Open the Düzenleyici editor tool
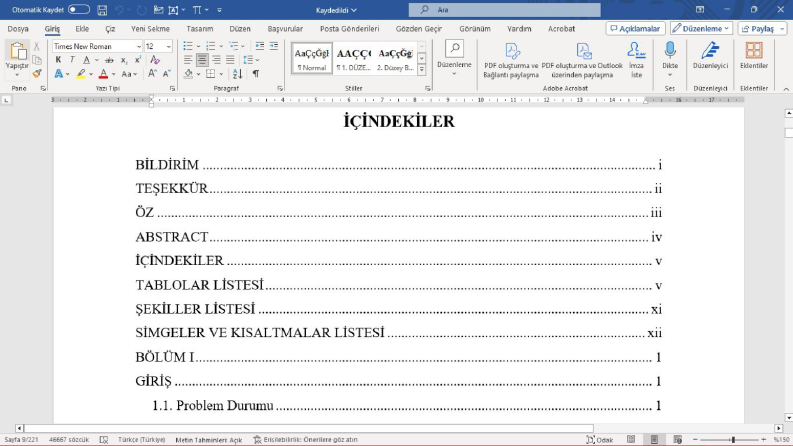 (710, 55)
